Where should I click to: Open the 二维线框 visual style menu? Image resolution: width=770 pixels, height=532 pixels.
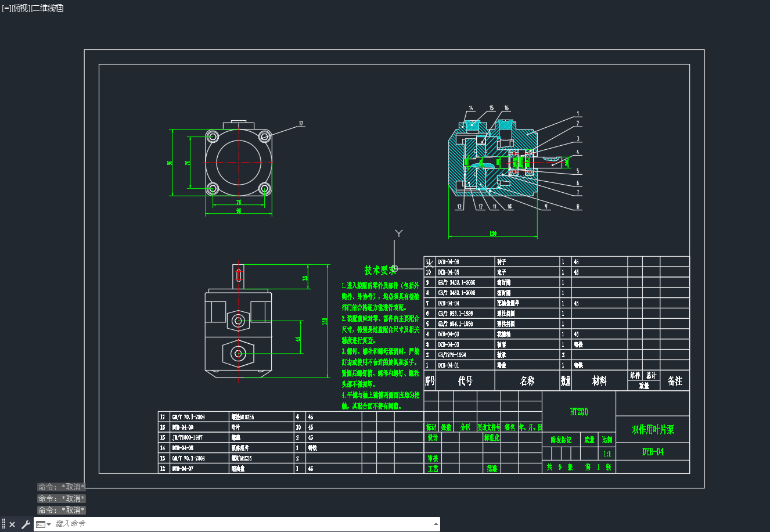(47, 8)
